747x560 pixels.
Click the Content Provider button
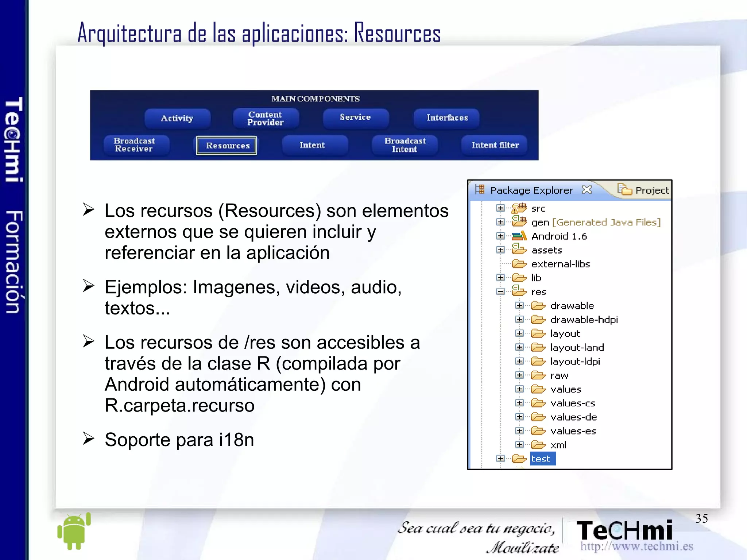click(266, 118)
